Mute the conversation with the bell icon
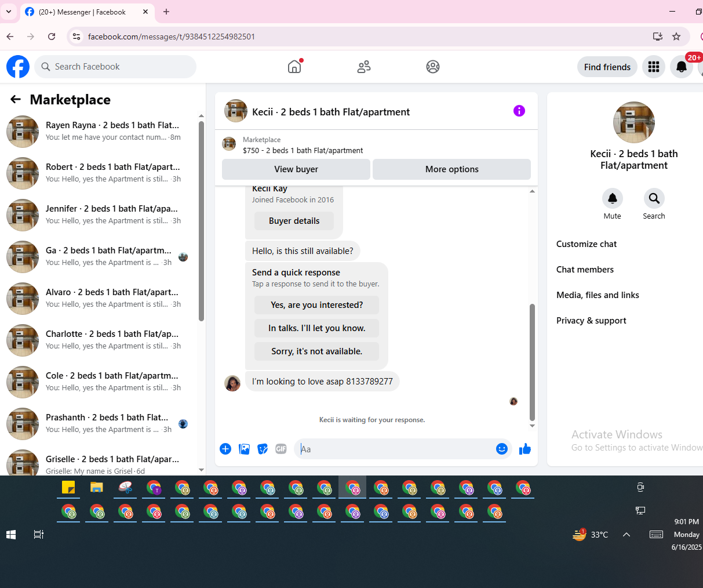Screen dimensions: 703x588 613,199
